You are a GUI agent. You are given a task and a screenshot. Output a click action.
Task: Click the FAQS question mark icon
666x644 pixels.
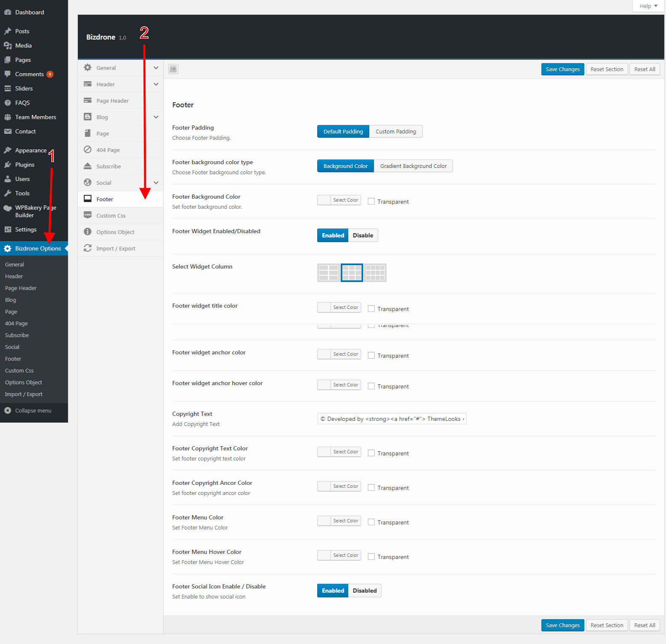(8, 103)
